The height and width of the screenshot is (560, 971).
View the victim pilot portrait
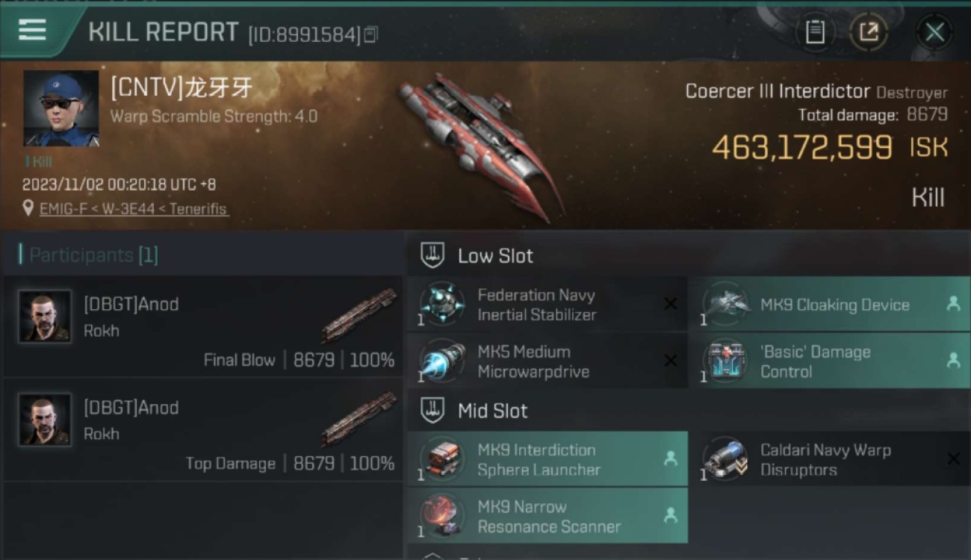pyautogui.click(x=61, y=108)
